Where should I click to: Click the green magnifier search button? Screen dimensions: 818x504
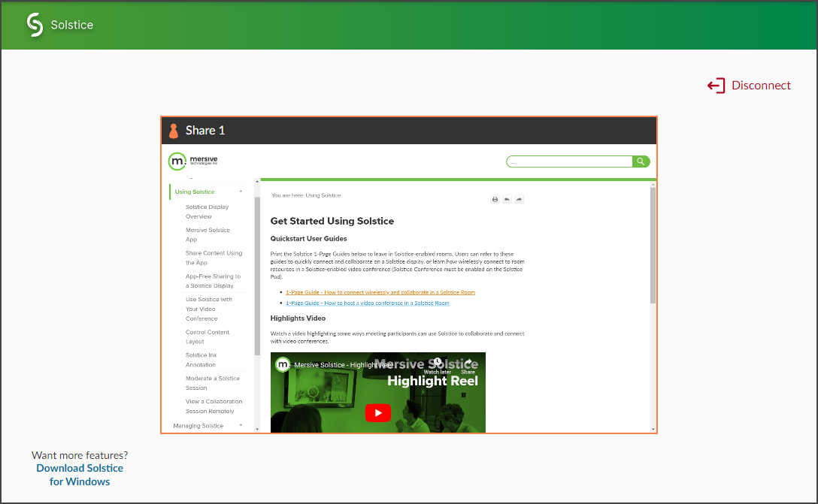(x=641, y=161)
